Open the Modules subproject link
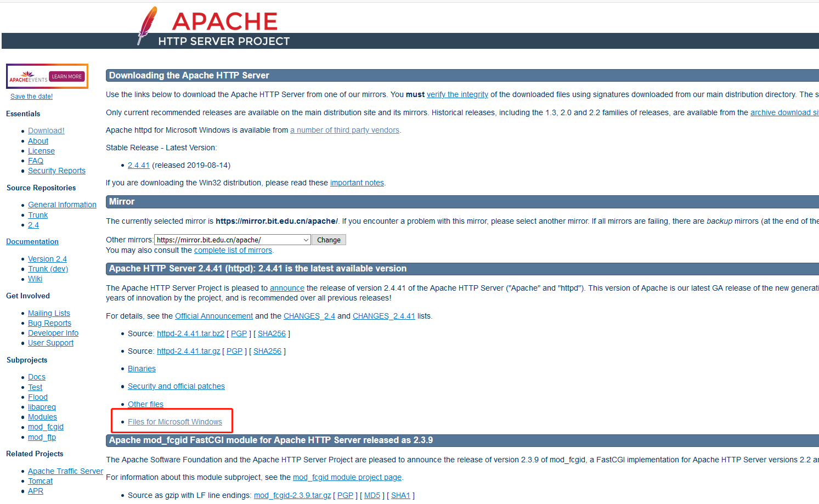Screen dimensions: 819x504 tap(42, 417)
